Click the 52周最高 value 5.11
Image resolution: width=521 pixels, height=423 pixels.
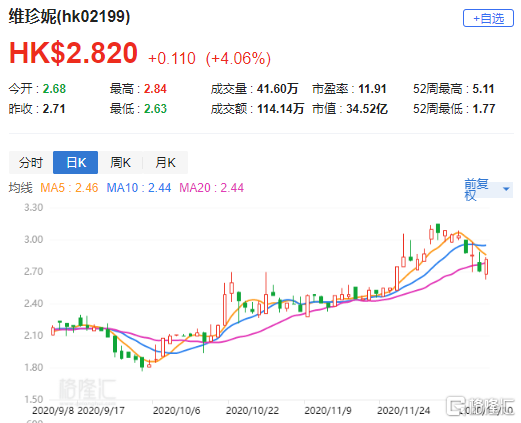click(x=483, y=89)
